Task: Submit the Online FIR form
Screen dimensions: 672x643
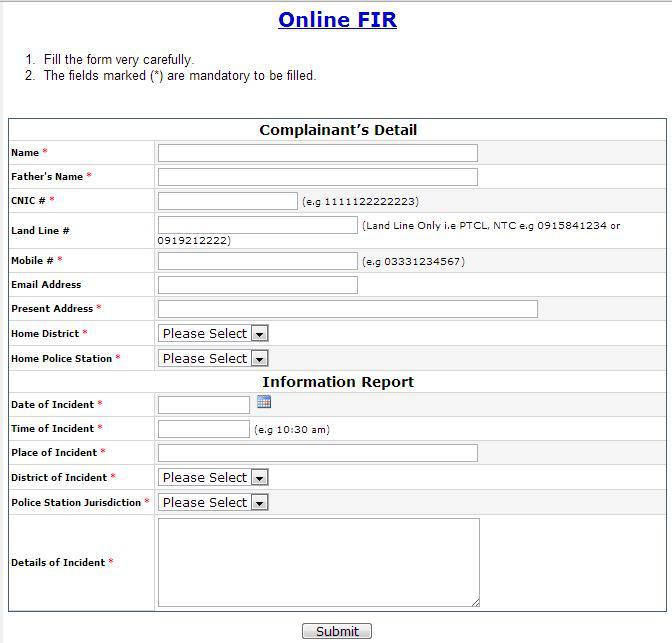Action: pyautogui.click(x=337, y=631)
